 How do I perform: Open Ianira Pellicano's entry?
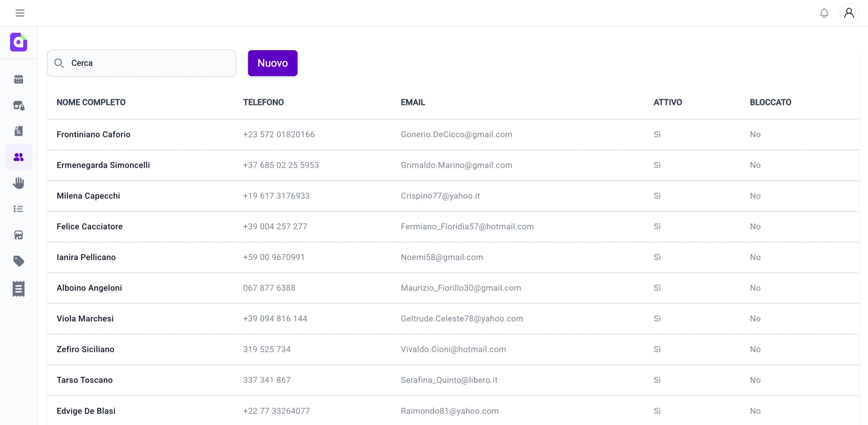click(x=453, y=257)
